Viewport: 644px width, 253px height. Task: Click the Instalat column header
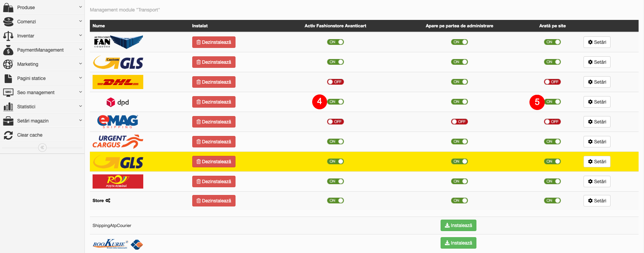coord(200,26)
